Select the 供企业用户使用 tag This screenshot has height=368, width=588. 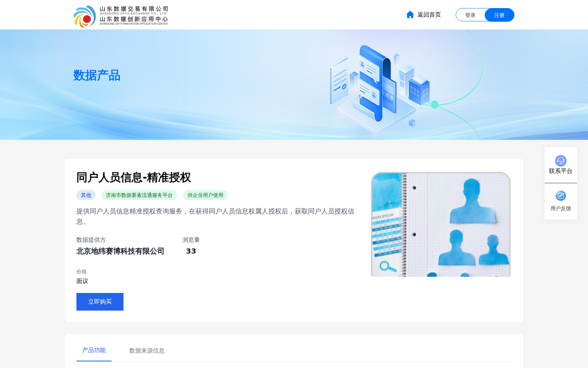205,195
